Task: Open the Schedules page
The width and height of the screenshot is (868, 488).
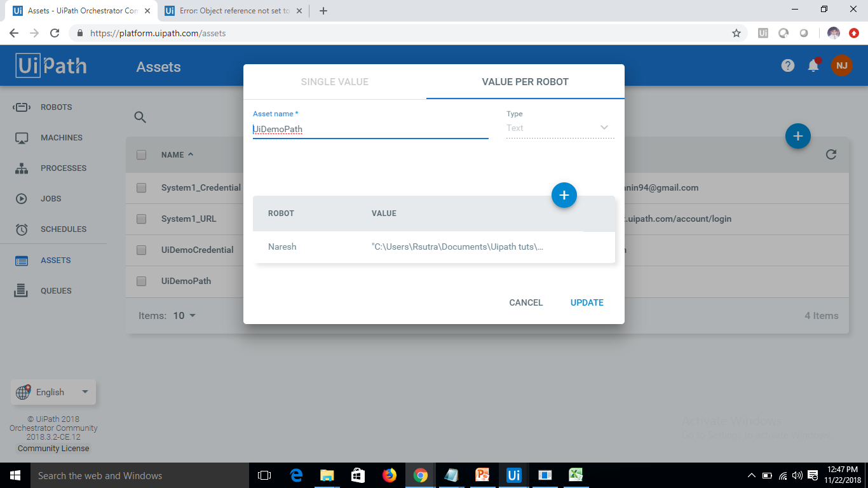Action: coord(63,229)
